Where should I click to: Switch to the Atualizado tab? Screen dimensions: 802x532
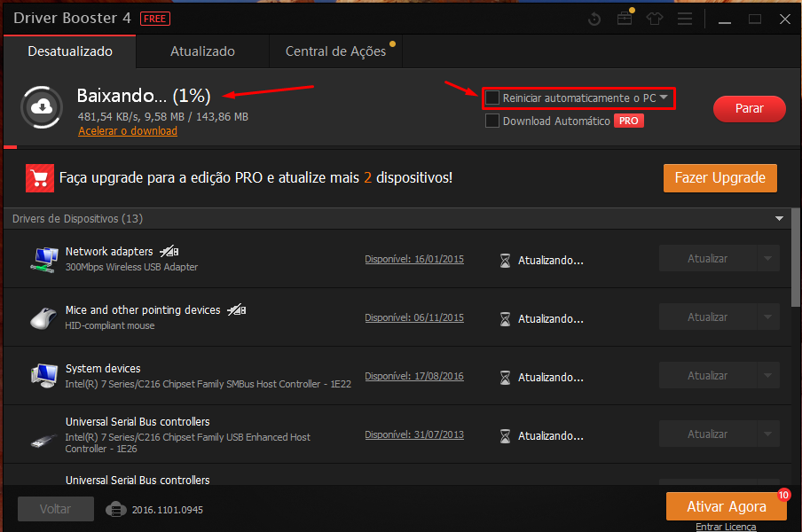[x=202, y=51]
